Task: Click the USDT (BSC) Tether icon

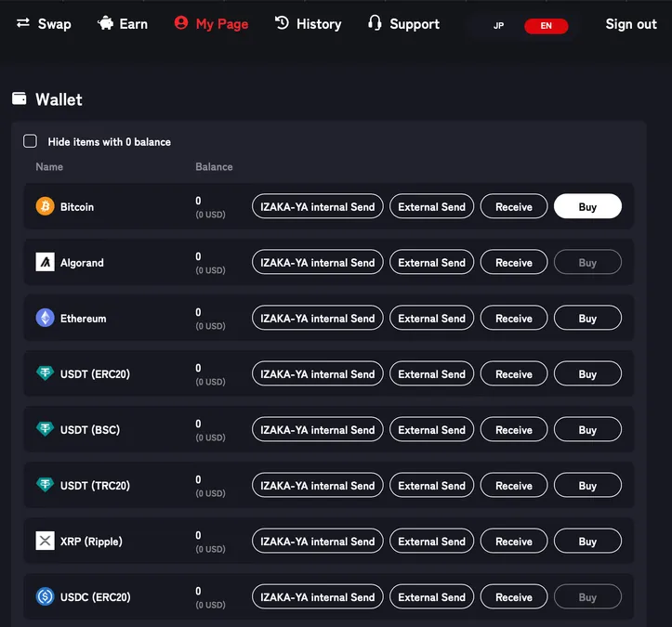Action: tap(45, 429)
